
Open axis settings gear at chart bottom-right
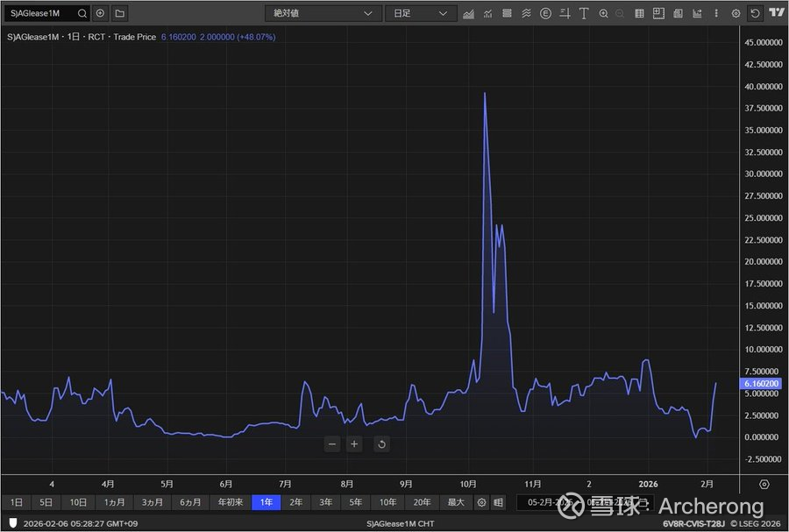pyautogui.click(x=764, y=484)
